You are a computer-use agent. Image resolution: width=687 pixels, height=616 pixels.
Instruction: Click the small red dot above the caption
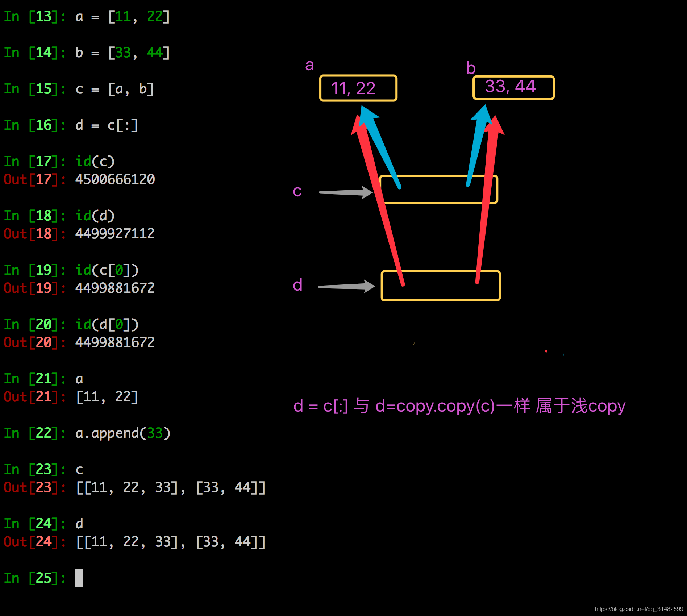(x=546, y=351)
